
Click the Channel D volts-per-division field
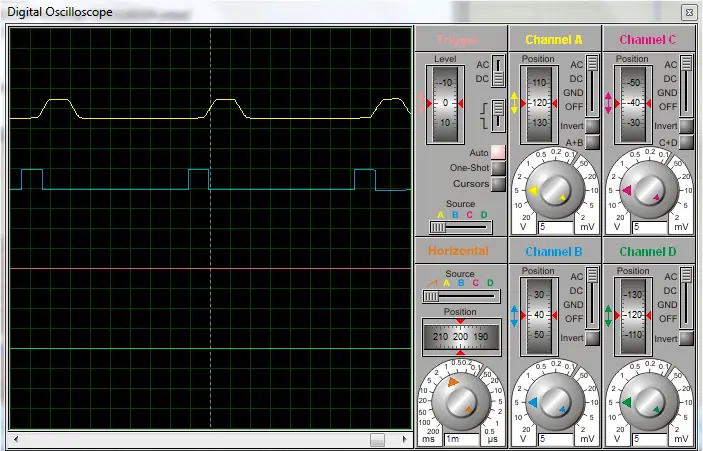click(x=650, y=439)
